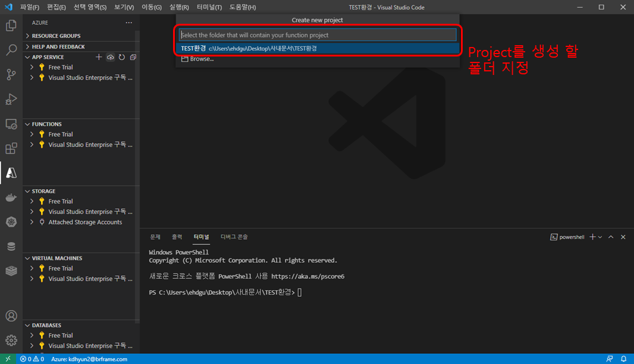Open the 보기(V) menu

124,7
